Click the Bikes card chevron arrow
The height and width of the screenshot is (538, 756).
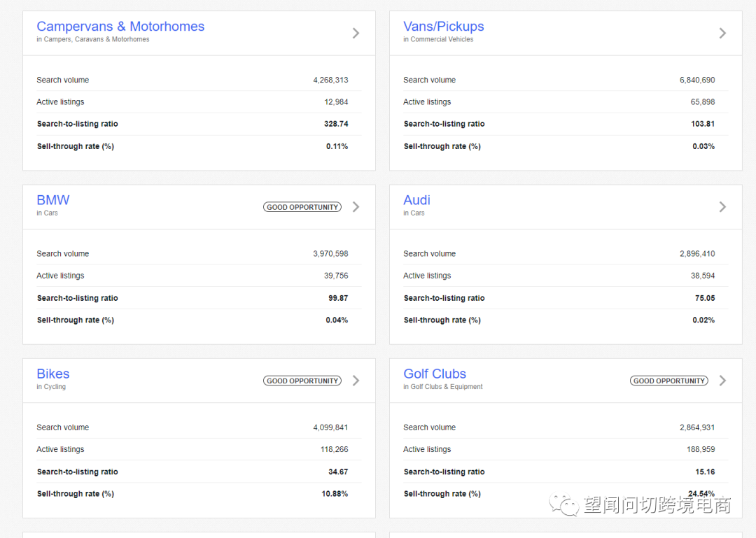click(x=356, y=381)
